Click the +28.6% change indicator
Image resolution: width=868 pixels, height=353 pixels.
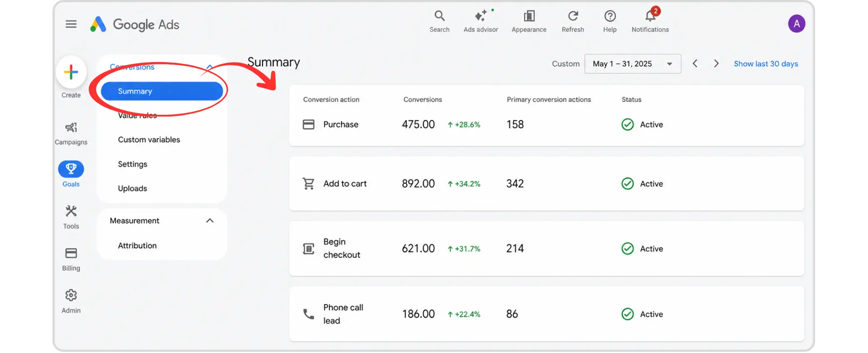pyautogui.click(x=464, y=125)
